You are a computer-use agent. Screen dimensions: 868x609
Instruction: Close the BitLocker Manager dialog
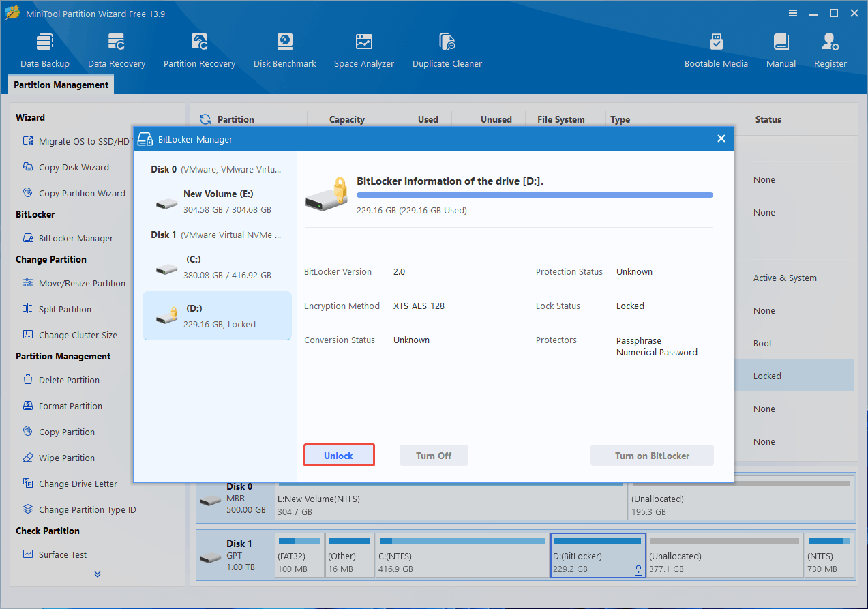[721, 138]
